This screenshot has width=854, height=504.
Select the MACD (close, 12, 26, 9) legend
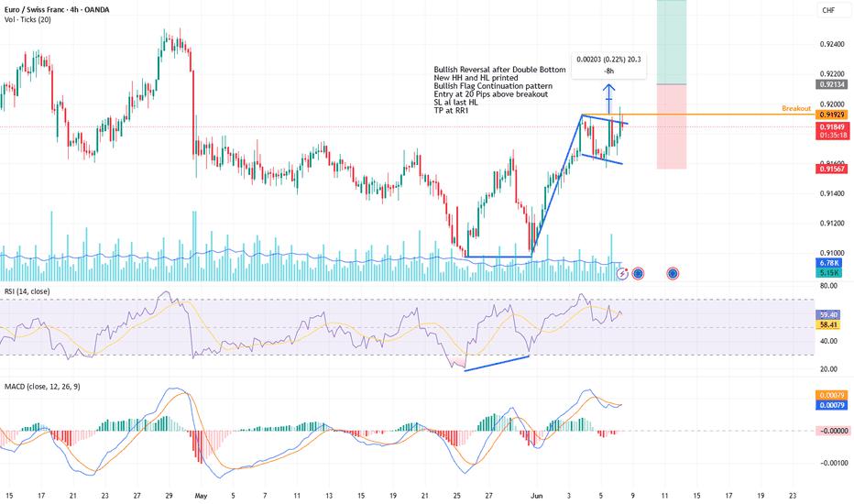click(x=42, y=387)
